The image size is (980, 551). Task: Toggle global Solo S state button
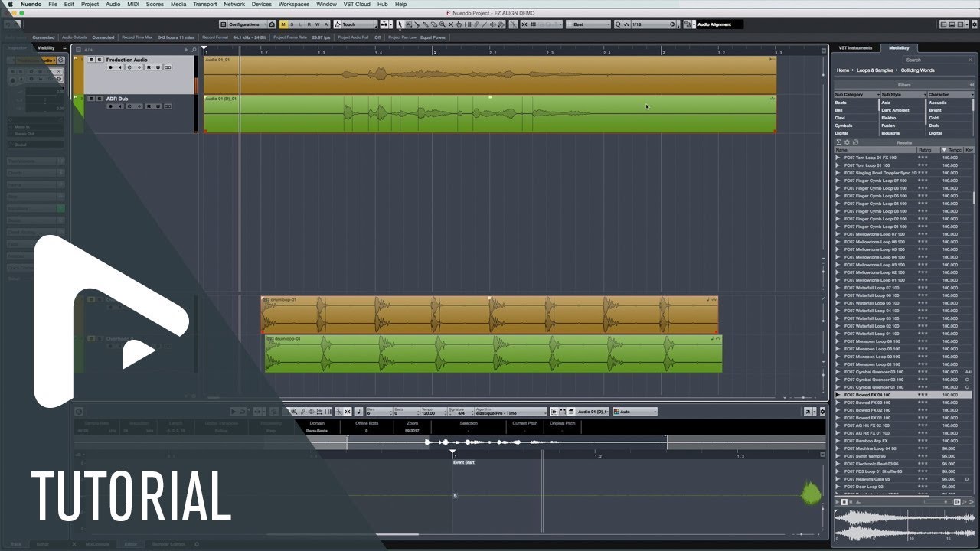(x=292, y=24)
